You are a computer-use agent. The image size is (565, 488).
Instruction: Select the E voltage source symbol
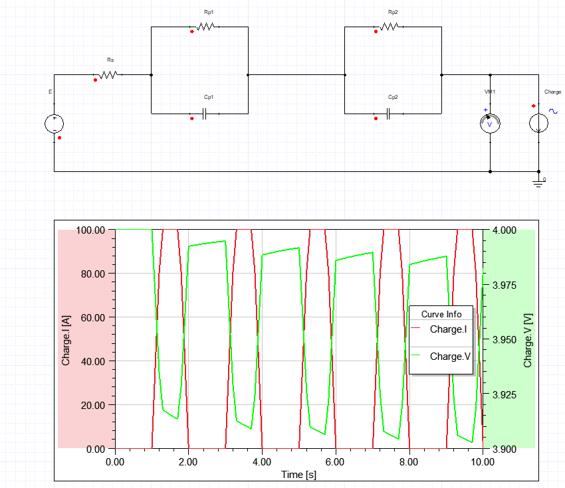(x=54, y=124)
